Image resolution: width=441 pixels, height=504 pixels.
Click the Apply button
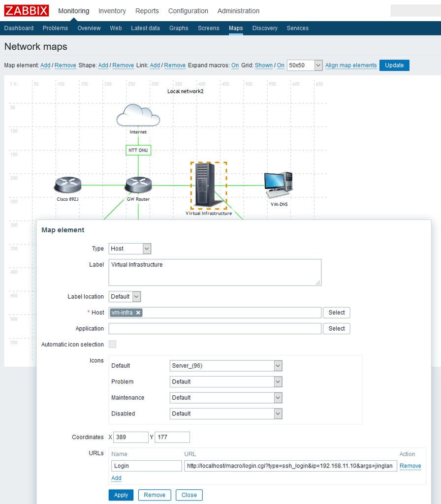[x=121, y=495]
